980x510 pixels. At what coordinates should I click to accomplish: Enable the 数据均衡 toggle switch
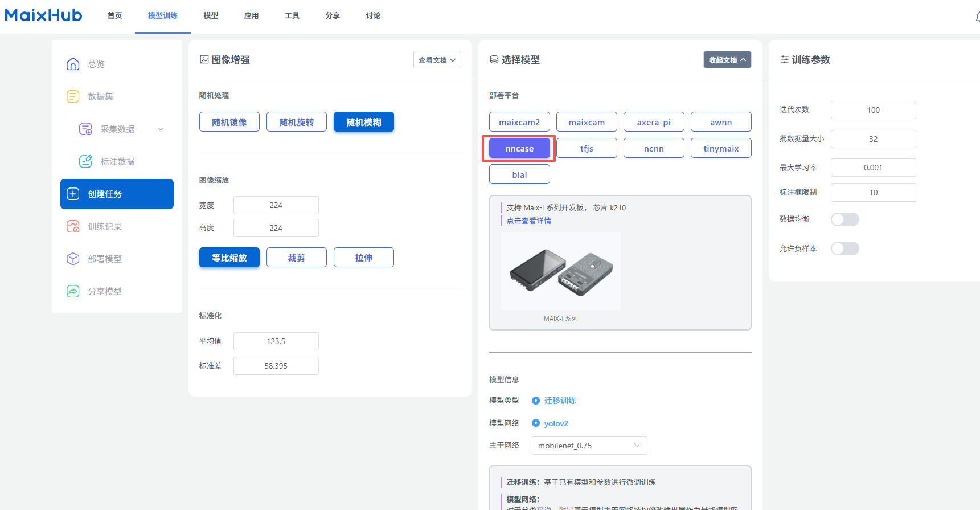click(x=844, y=219)
